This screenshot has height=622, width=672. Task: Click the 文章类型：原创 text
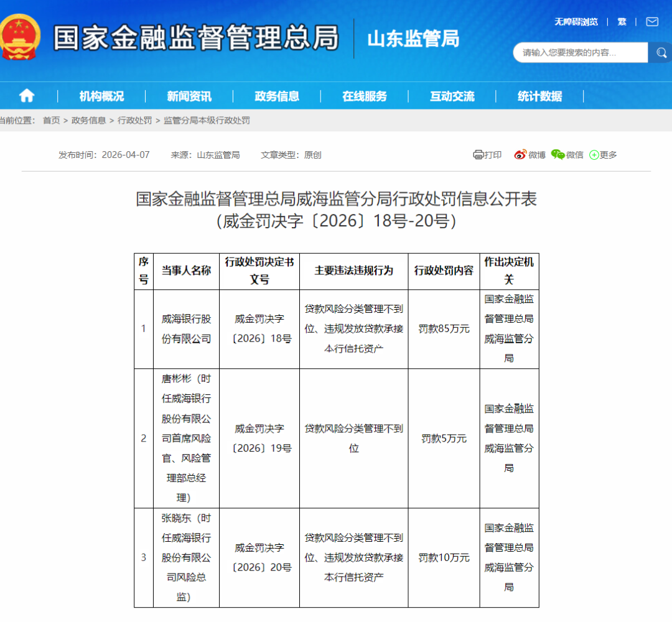[x=291, y=155]
